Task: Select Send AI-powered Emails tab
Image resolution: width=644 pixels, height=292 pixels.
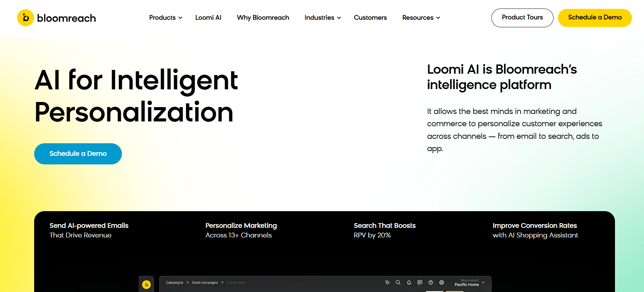Action: (89, 230)
